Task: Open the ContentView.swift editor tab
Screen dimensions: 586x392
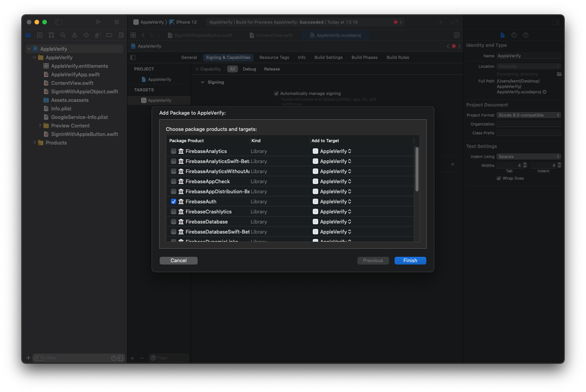Action: [x=271, y=35]
